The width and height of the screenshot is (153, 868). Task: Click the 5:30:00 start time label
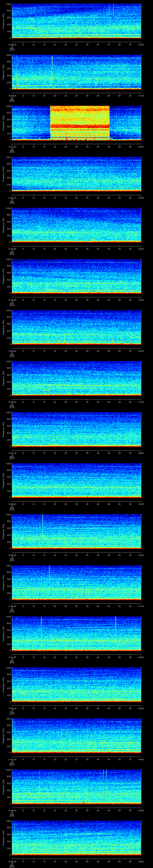pos(12,96)
